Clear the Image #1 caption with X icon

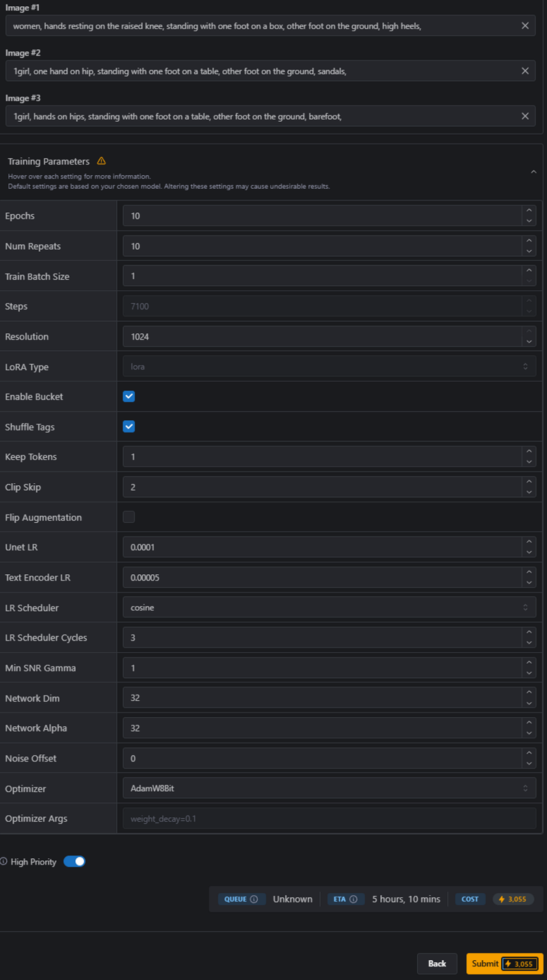(525, 26)
